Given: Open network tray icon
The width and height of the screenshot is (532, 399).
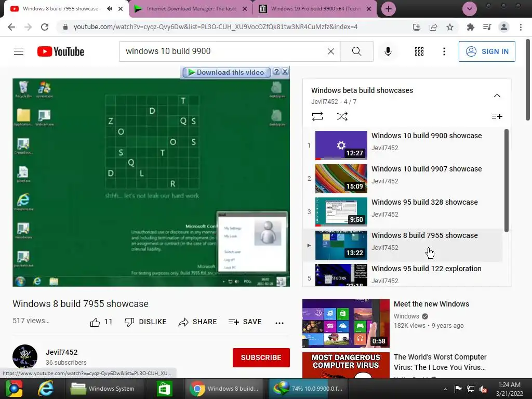Looking at the screenshot, I should pos(471,389).
